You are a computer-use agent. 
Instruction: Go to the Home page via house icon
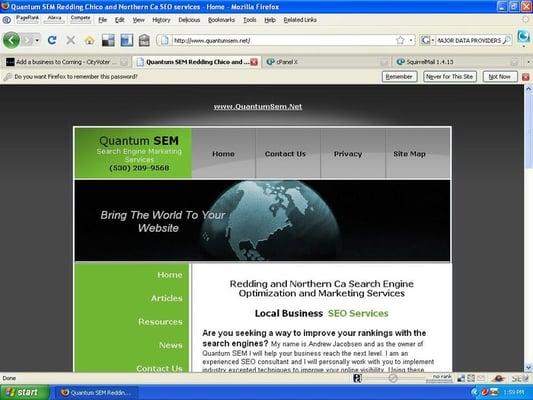click(89, 40)
